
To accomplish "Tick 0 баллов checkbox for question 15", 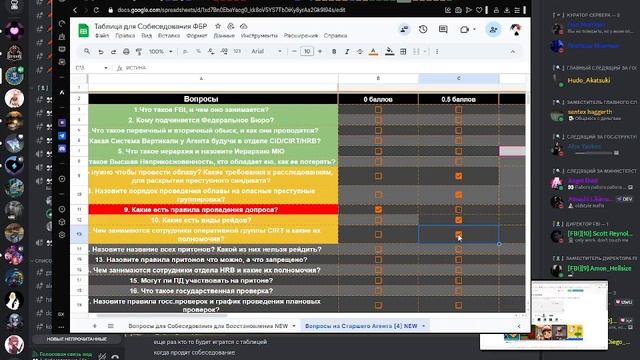I will 378,280.
